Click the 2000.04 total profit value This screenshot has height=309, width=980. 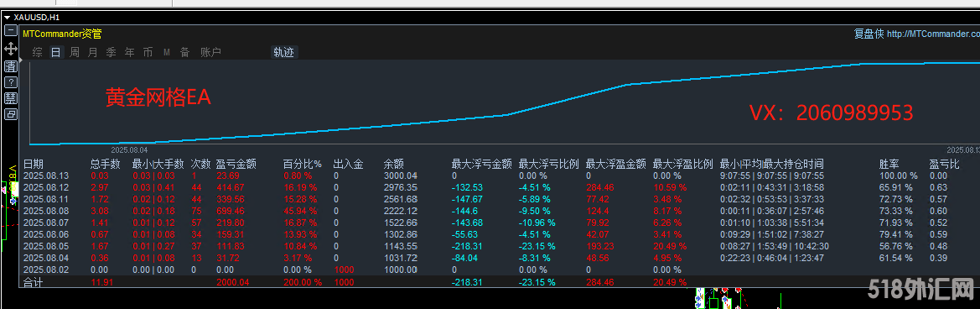point(233,282)
